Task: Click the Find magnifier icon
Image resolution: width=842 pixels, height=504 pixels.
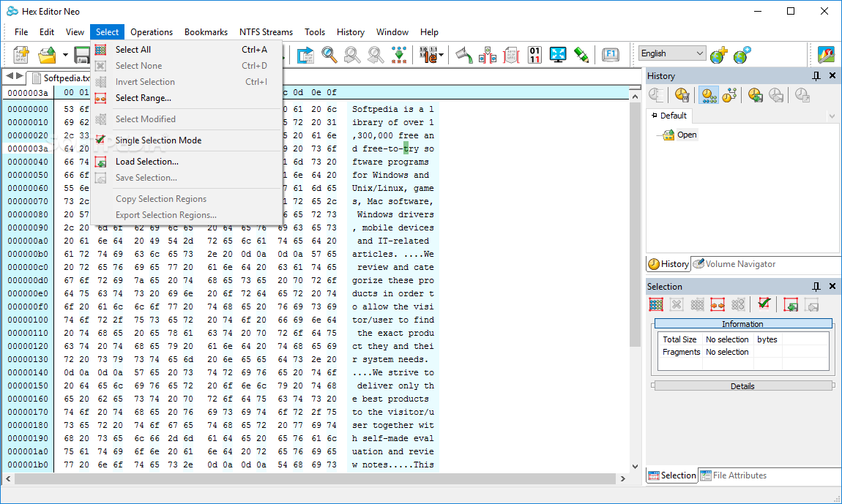Action: (x=329, y=55)
